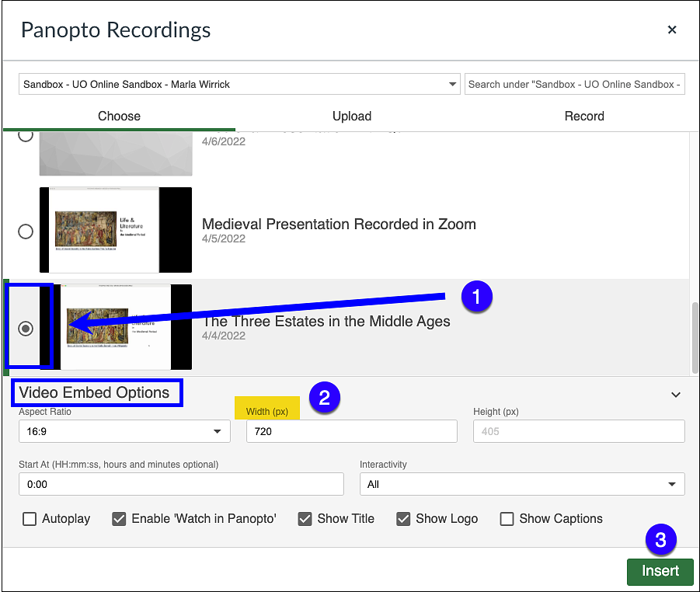
Task: Click the date 4/5/2022
Action: pos(224,239)
